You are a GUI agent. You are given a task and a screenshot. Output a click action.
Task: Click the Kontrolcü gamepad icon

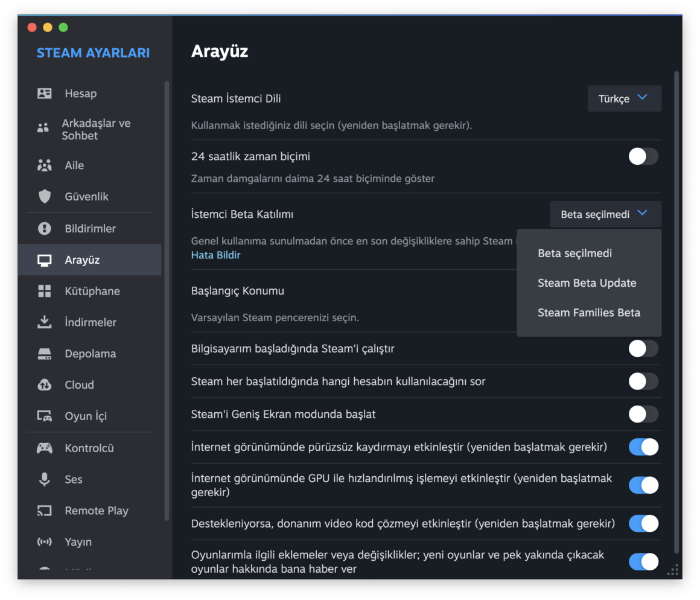pos(44,448)
